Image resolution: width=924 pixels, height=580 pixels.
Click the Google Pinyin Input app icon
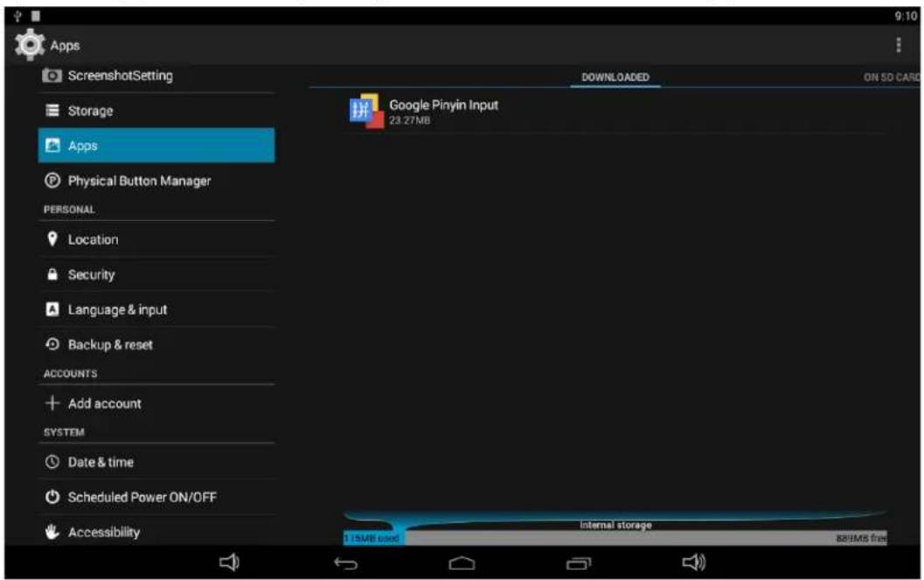click(365, 110)
